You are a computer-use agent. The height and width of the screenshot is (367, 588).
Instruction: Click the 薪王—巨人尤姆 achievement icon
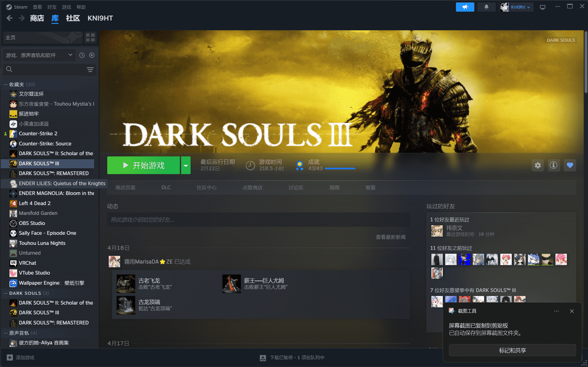[231, 284]
